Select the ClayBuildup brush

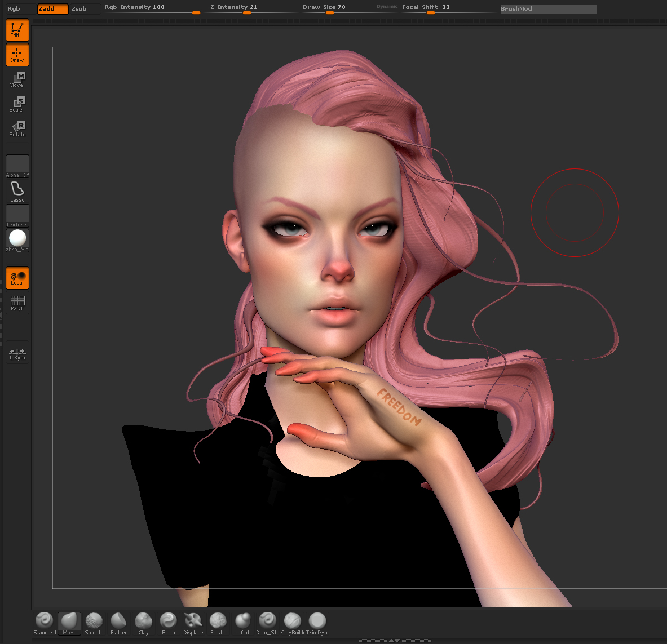tap(293, 624)
